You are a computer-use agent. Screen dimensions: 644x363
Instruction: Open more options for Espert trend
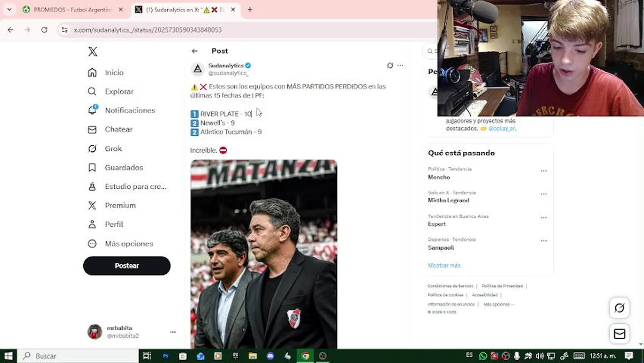tap(544, 218)
